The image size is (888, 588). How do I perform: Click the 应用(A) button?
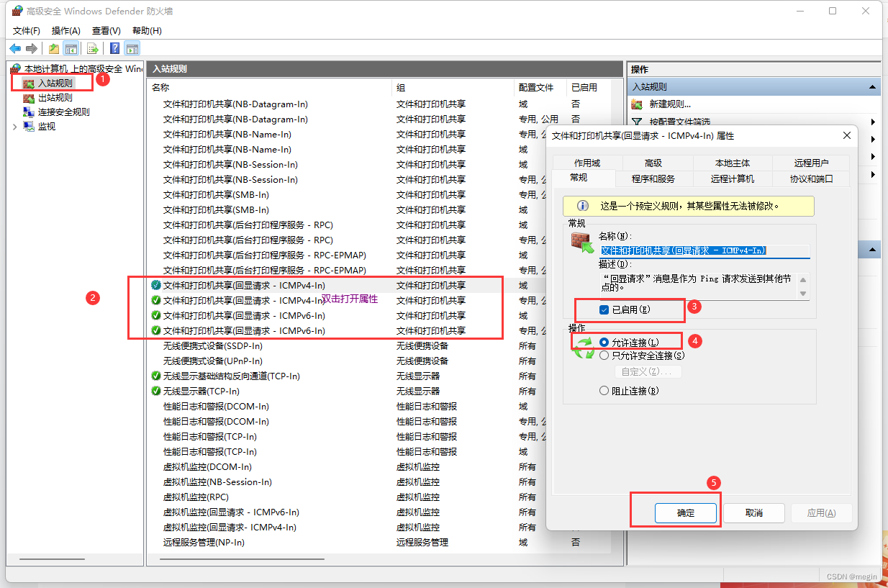821,513
